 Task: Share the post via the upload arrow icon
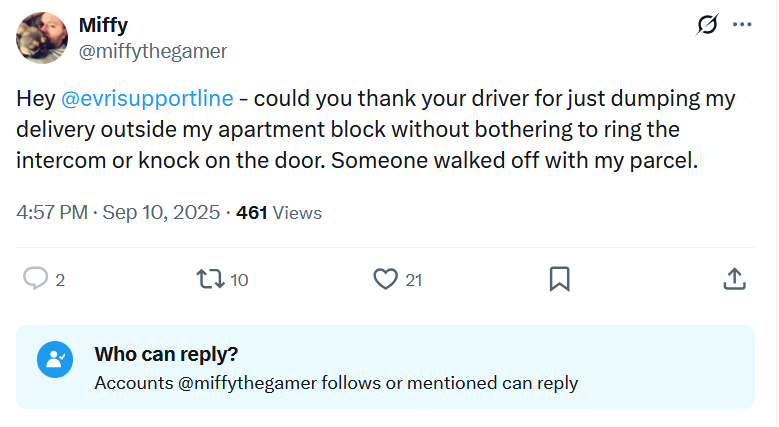733,279
